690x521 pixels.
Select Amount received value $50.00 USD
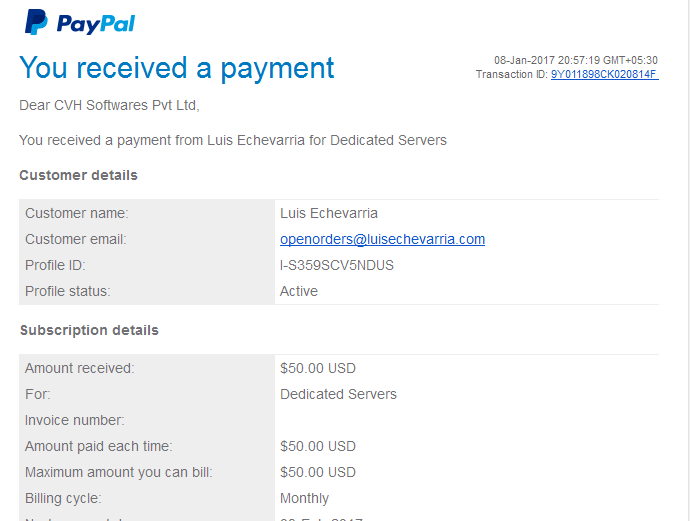[x=318, y=368]
